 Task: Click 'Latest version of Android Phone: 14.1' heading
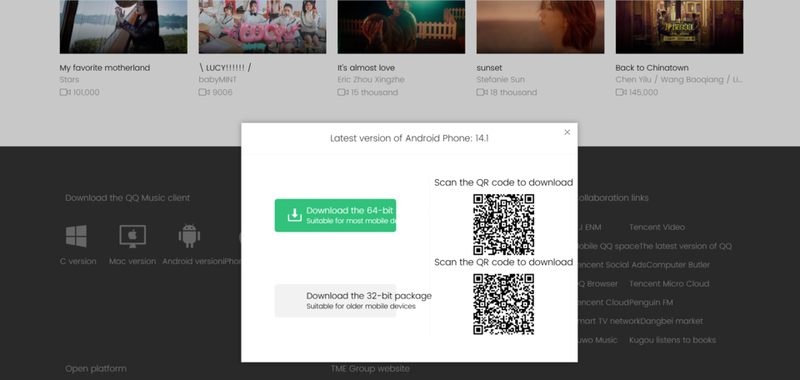pos(409,138)
